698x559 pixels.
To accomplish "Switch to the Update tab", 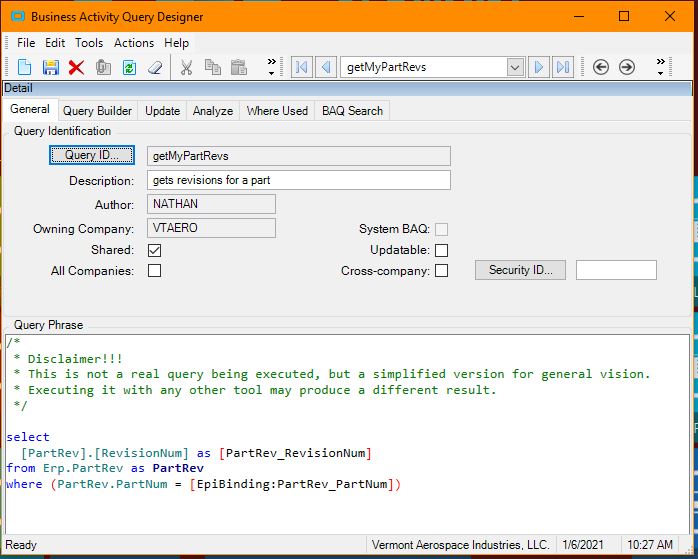I will pyautogui.click(x=162, y=111).
